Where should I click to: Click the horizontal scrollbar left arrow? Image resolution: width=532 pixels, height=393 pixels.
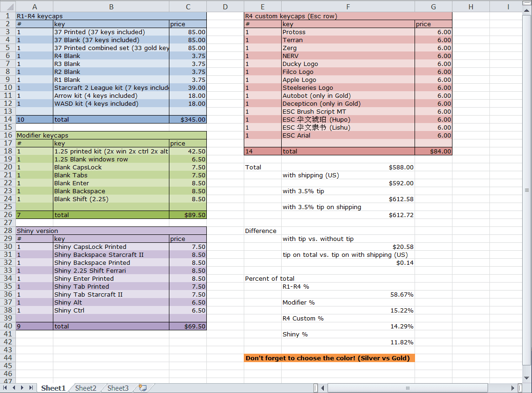tap(323, 388)
